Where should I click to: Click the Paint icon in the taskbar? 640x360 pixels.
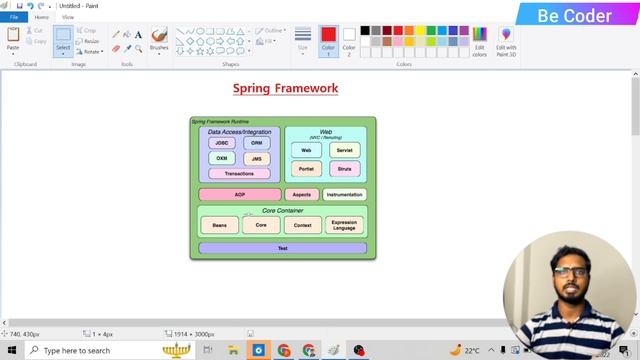[x=334, y=350]
